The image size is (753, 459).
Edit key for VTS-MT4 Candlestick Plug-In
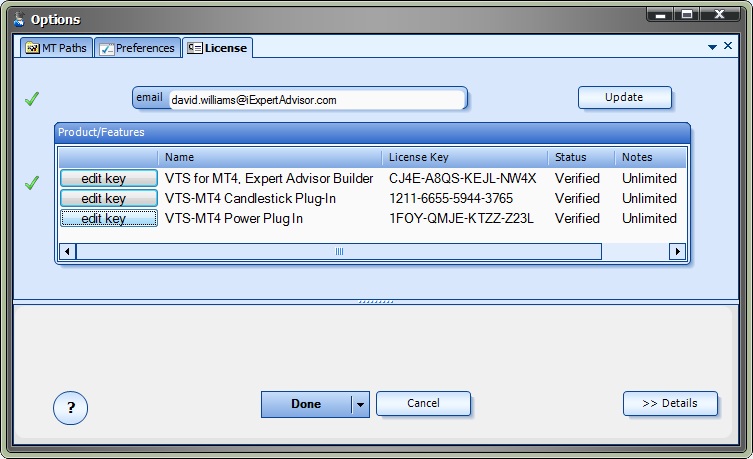(109, 198)
